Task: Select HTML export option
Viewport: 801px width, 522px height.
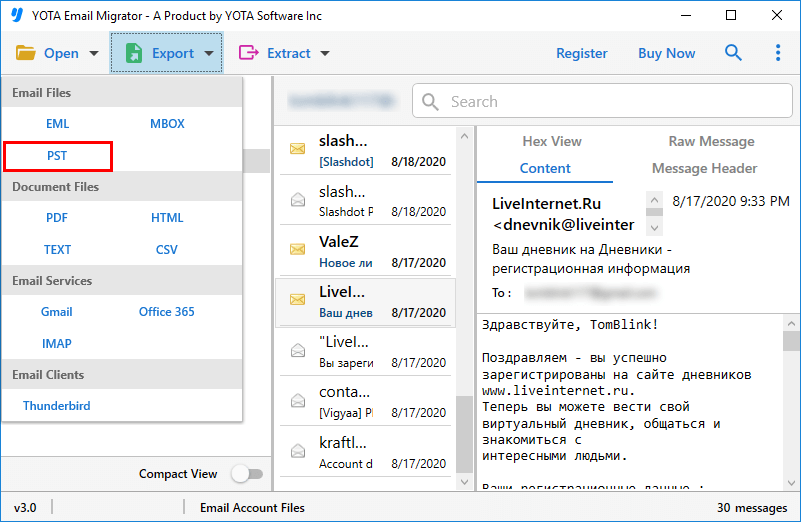Action: 167,218
